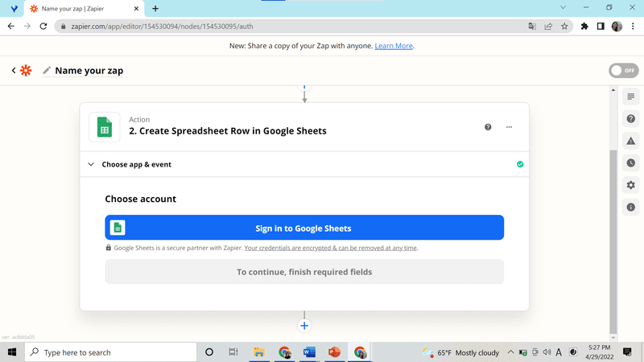Click the scrollbar up arrow

[x=613, y=90]
